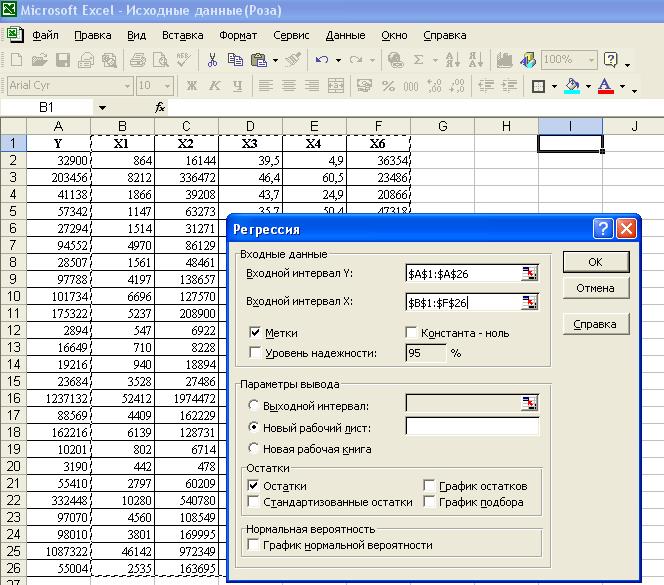Open the Формат menu
Viewport: 664px width, 585px height.
(238, 35)
